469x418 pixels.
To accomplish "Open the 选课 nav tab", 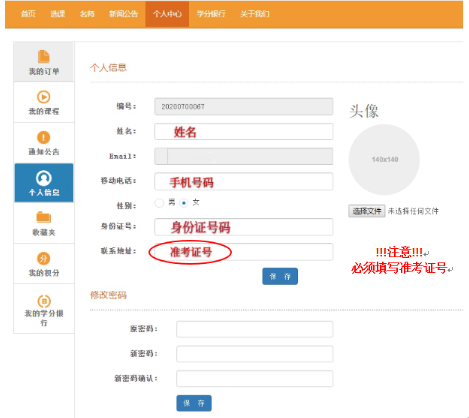I will click(x=58, y=14).
